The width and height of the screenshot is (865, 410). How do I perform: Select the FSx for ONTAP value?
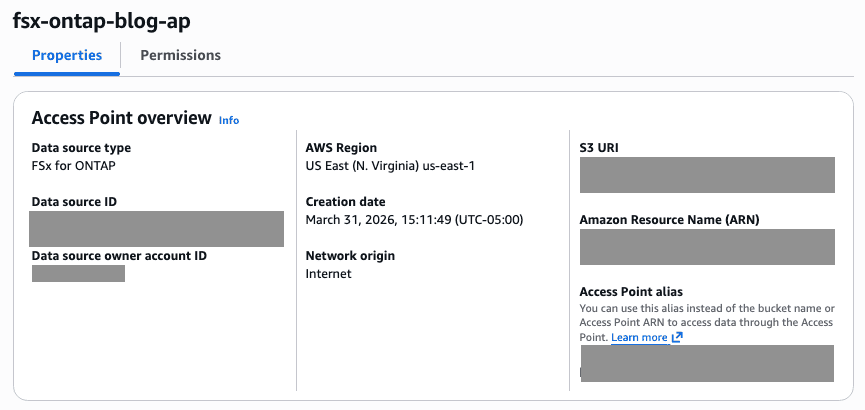74,166
